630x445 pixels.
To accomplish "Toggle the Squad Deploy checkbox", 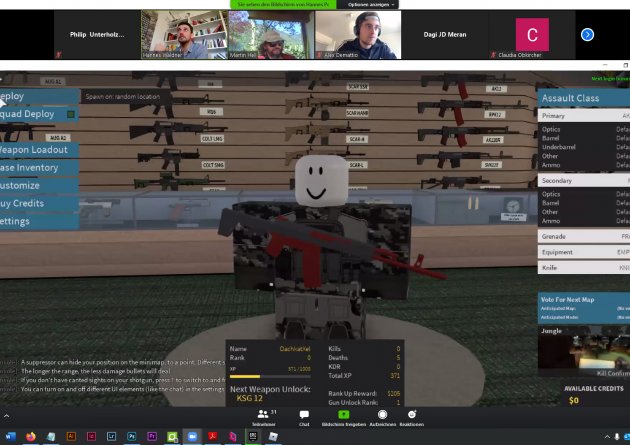I will tap(71, 114).
